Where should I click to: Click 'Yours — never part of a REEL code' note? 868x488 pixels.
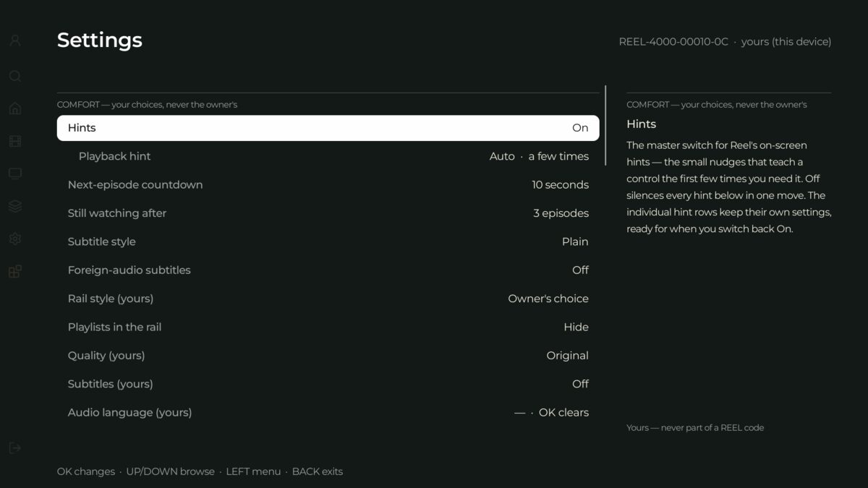pos(695,428)
